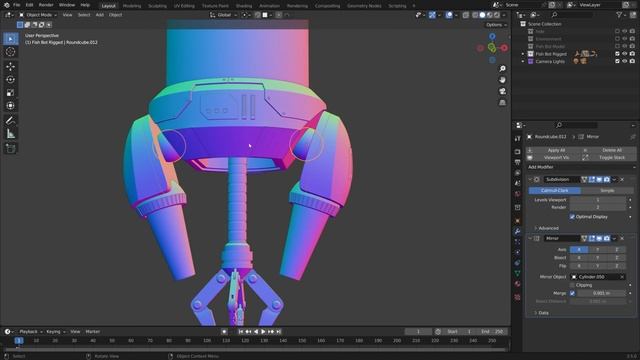This screenshot has width=640, height=360.
Task: Switch to the Sculpting workspace tab
Action: click(x=158, y=6)
